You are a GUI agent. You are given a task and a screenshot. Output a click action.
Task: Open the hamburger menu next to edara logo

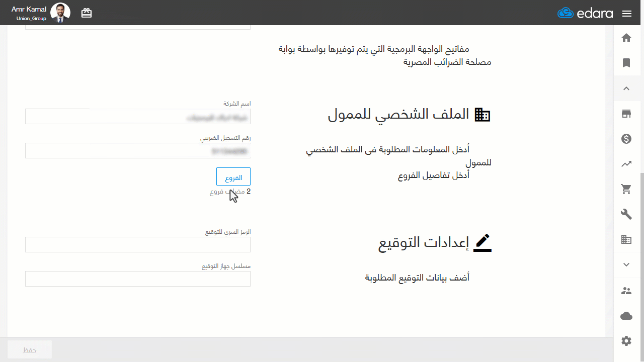coord(626,14)
